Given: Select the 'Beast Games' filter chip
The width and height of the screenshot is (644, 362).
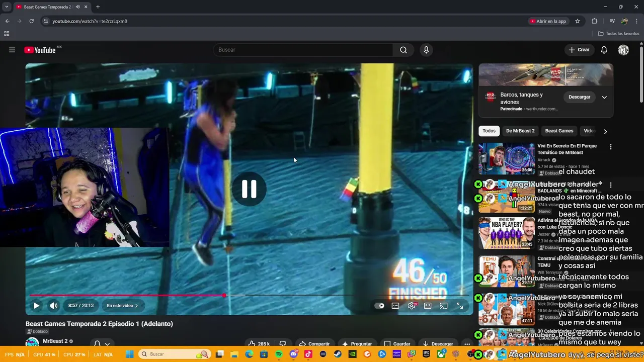Looking at the screenshot, I should coord(559,131).
